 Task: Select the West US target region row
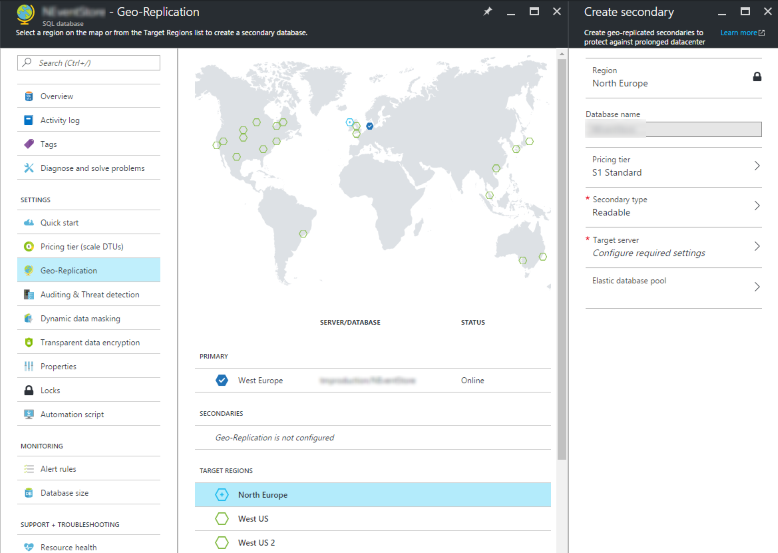373,519
